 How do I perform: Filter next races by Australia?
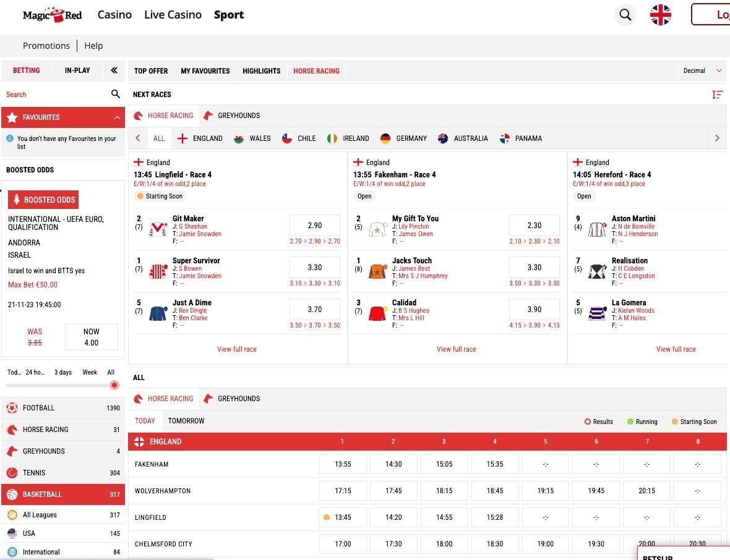pos(463,138)
